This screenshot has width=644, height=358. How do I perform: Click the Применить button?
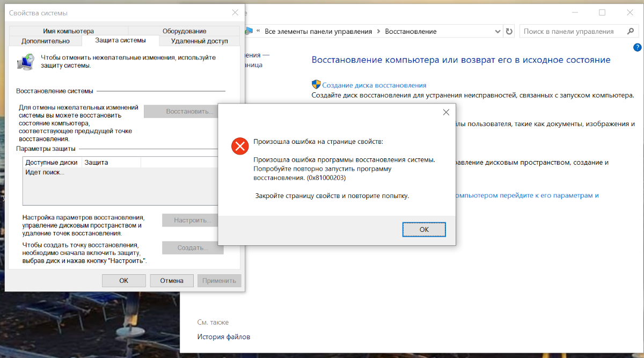219,280
